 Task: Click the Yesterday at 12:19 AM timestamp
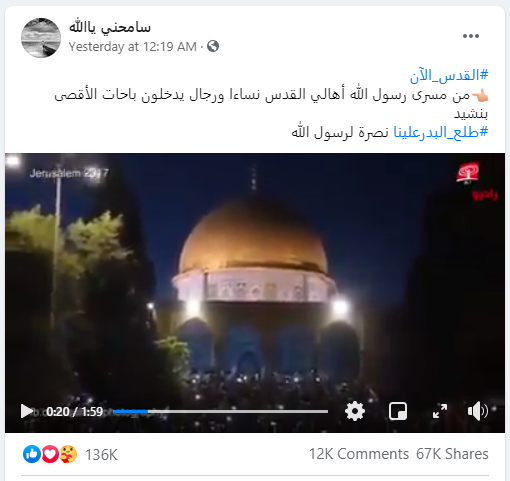[x=133, y=47]
